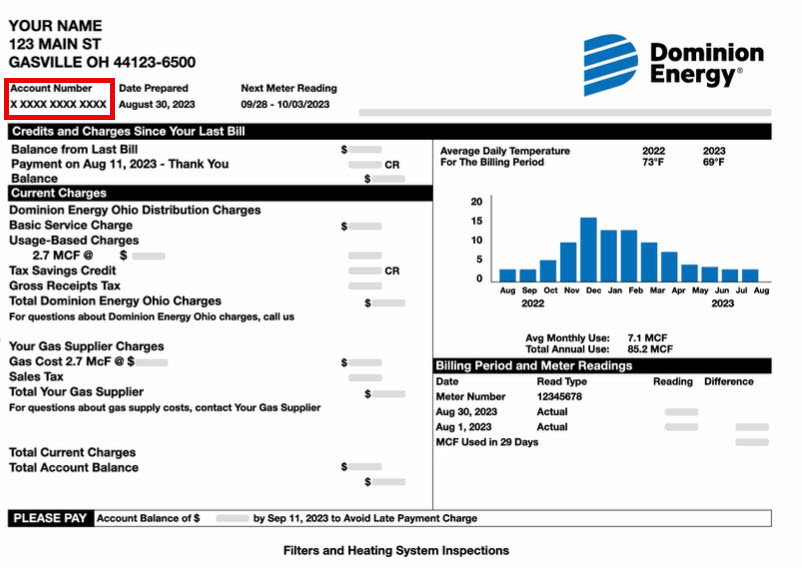Click the meter number "12345678"

(x=559, y=396)
